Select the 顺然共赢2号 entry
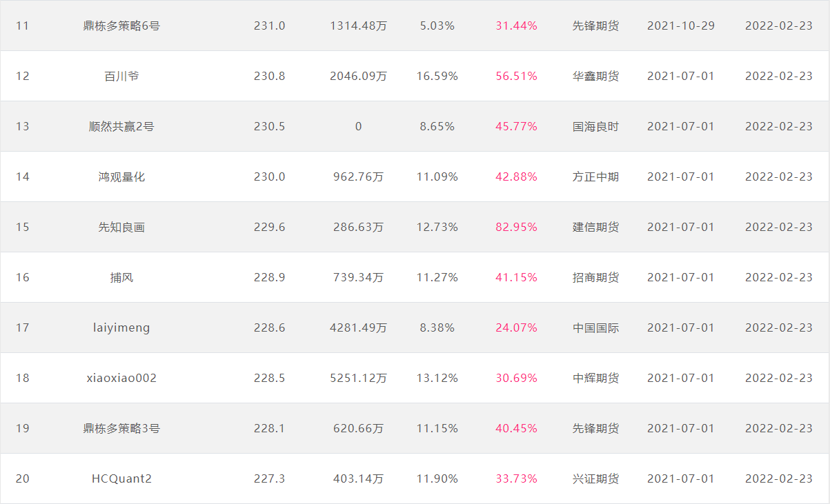This screenshot has width=830, height=504. point(121,126)
